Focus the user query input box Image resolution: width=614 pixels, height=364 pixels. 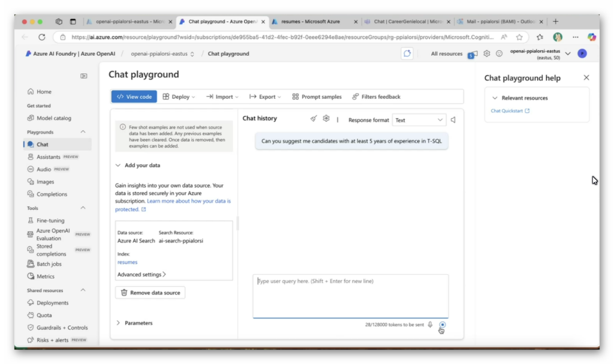(x=350, y=296)
